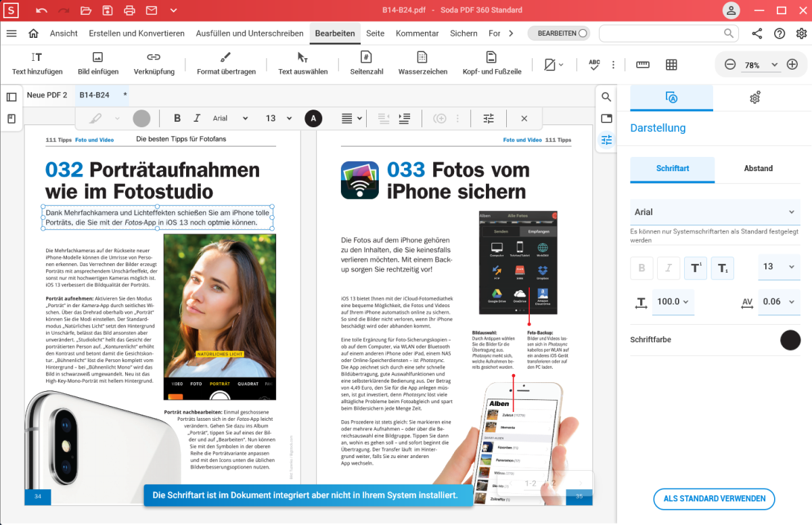812x525 pixels.
Task: Switch to Neue PDF 2 document tab
Action: (47, 95)
